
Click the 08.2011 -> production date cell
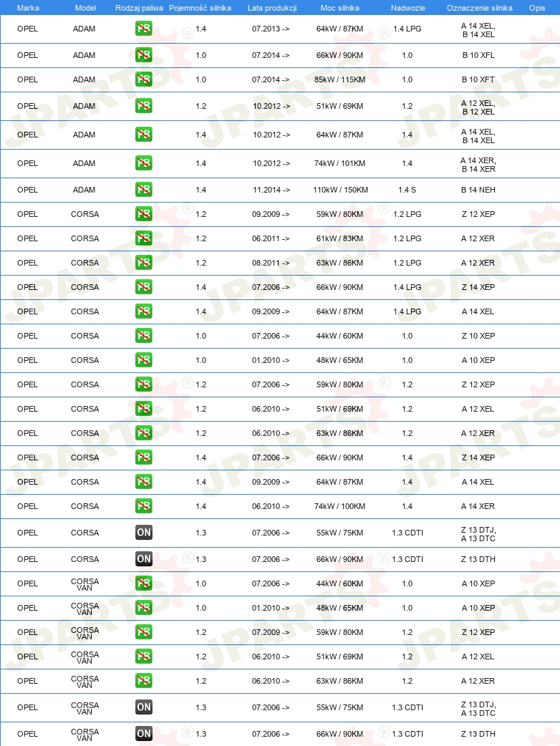tap(271, 263)
